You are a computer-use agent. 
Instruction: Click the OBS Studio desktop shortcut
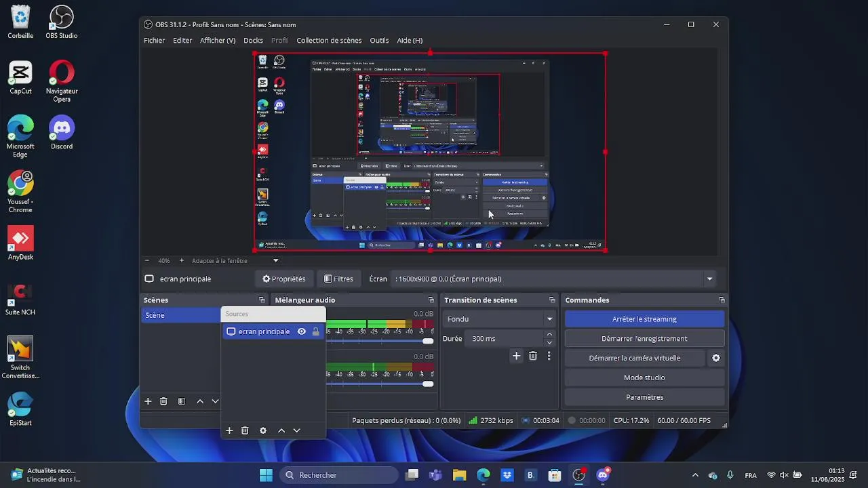[62, 22]
